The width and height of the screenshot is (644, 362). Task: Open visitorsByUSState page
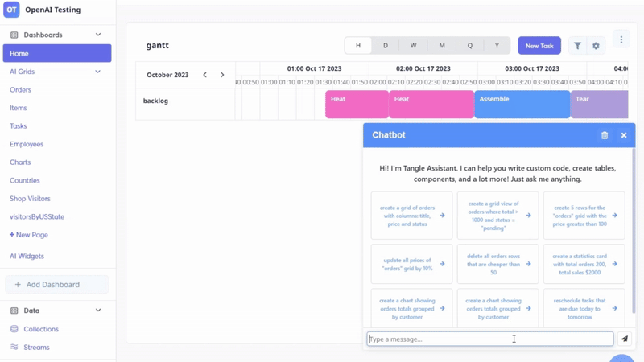click(37, 216)
